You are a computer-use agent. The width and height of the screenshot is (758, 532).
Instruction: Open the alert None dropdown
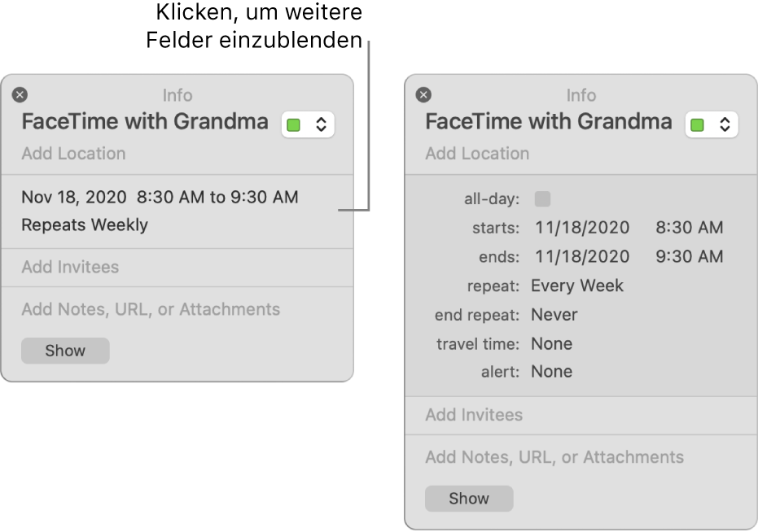tap(552, 372)
